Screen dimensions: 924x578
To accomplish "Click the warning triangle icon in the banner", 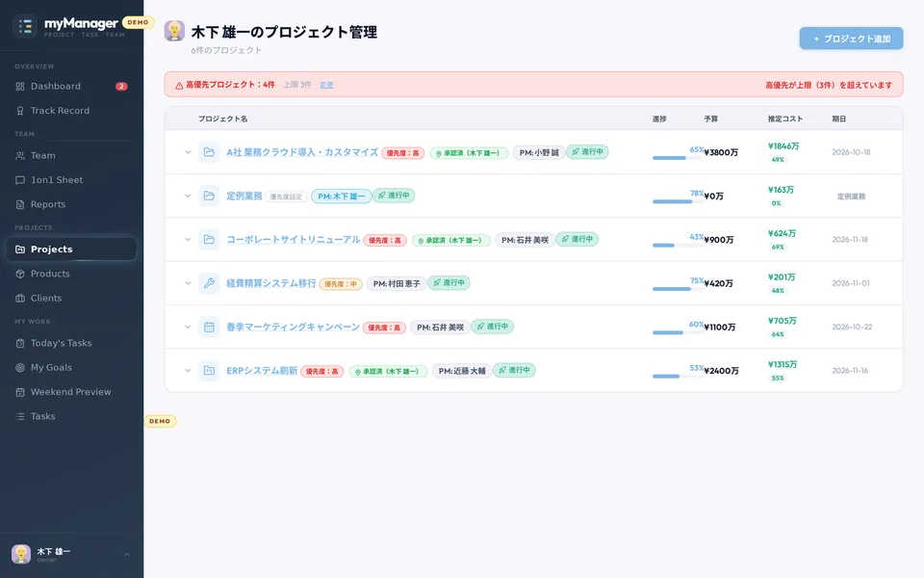I will point(179,86).
